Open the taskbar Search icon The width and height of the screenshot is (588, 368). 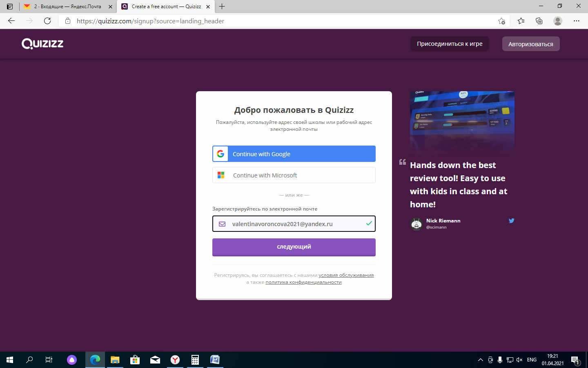pyautogui.click(x=29, y=360)
